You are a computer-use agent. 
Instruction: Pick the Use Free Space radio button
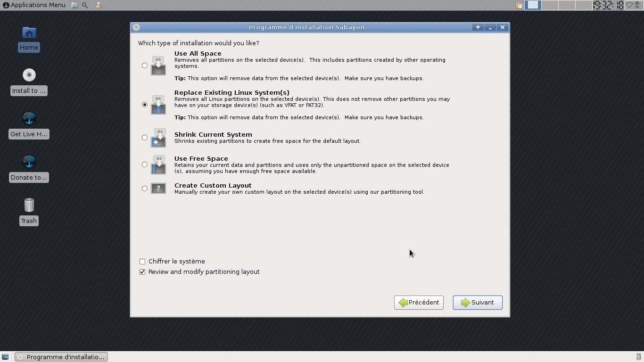click(x=145, y=165)
